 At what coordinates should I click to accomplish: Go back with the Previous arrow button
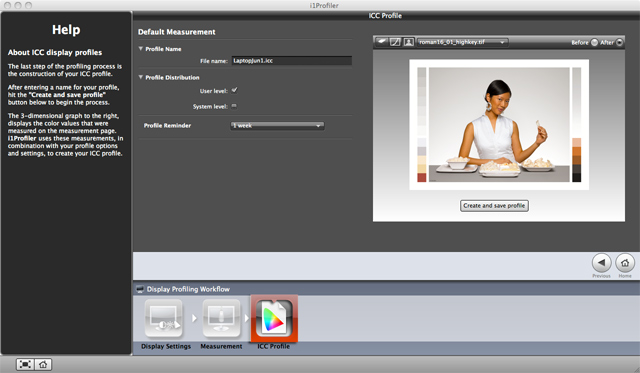(601, 263)
